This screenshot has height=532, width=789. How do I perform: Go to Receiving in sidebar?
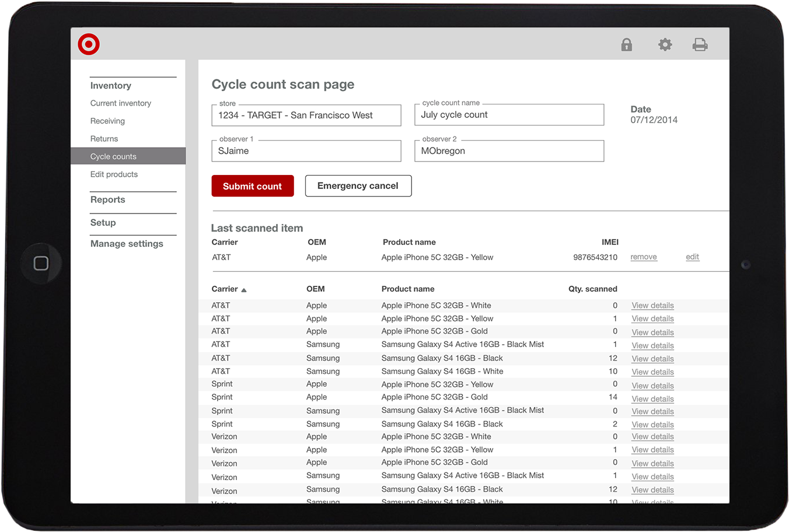pyautogui.click(x=107, y=121)
